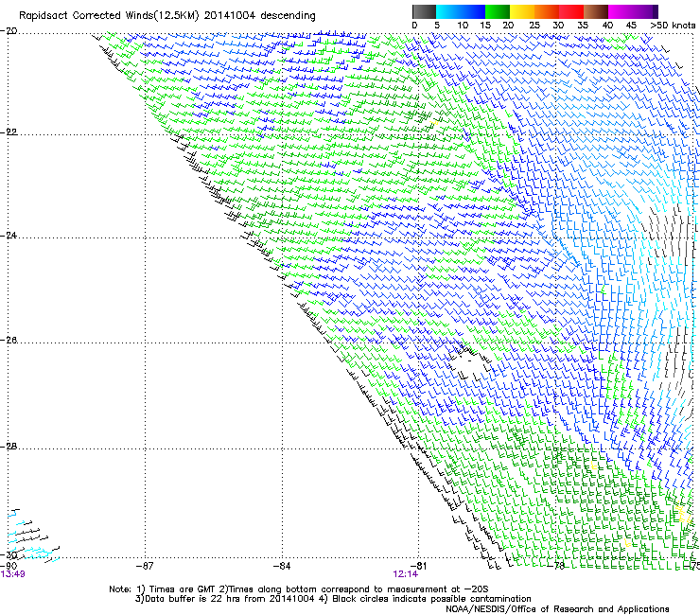Click the purple 13:49 pass time label

13,574
